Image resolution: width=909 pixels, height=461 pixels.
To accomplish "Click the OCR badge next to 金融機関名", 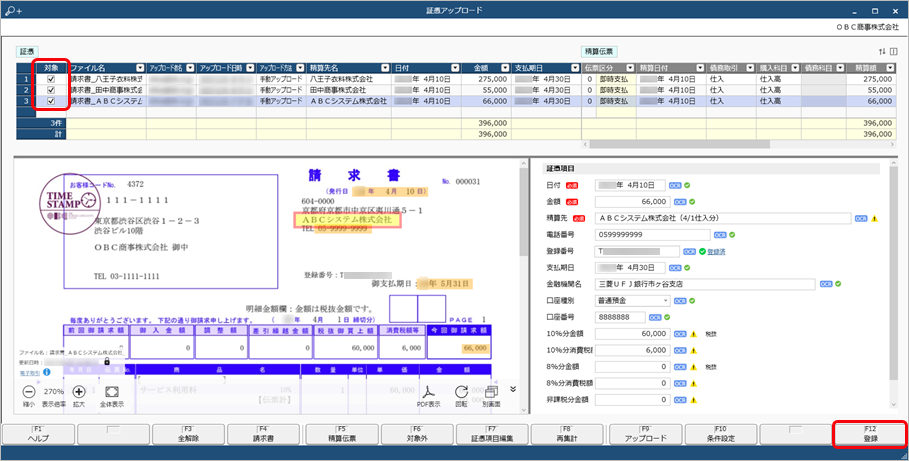I will pos(826,285).
